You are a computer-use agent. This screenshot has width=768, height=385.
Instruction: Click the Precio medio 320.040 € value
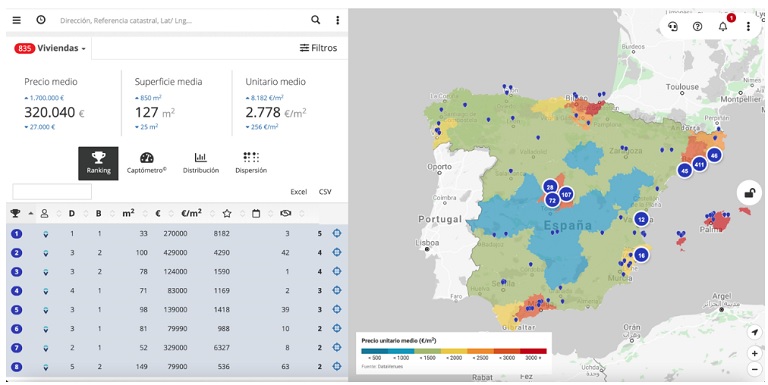tap(54, 113)
